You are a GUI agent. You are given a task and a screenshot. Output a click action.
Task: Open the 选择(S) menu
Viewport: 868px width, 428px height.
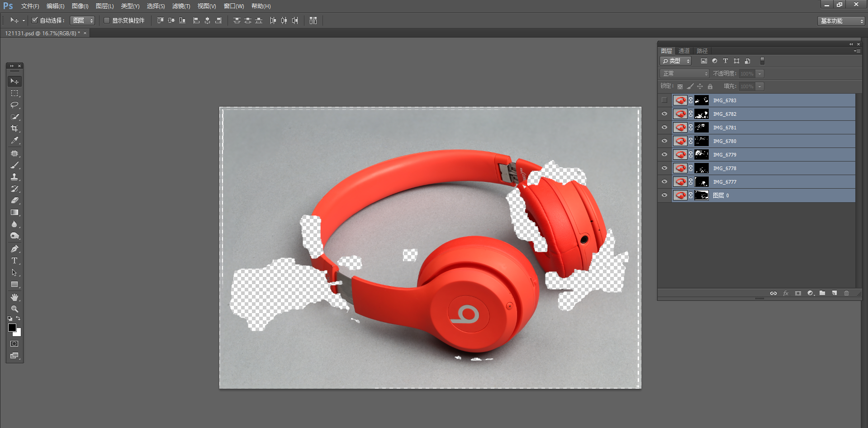156,6
